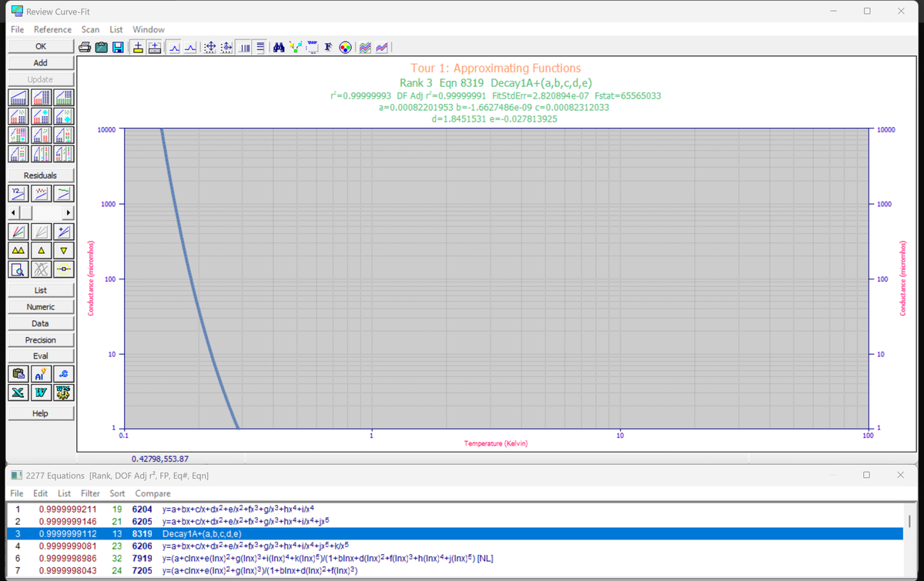Click the Word export icon

41,391
